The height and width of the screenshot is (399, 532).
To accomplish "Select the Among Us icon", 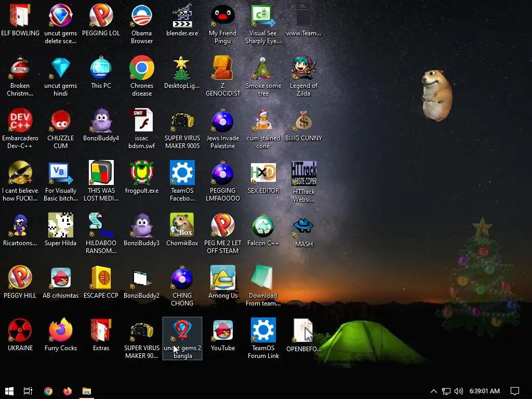I will coord(222,277).
